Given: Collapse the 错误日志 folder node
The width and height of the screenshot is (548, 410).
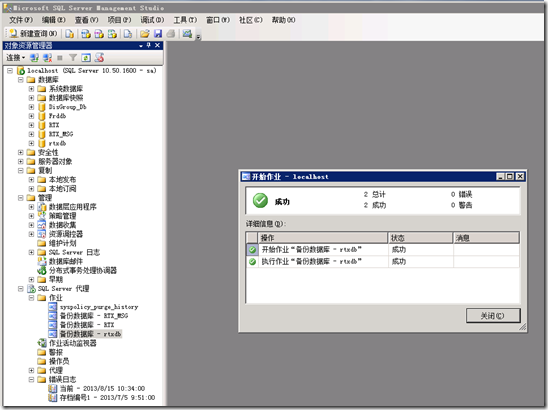Looking at the screenshot, I should click(31, 380).
